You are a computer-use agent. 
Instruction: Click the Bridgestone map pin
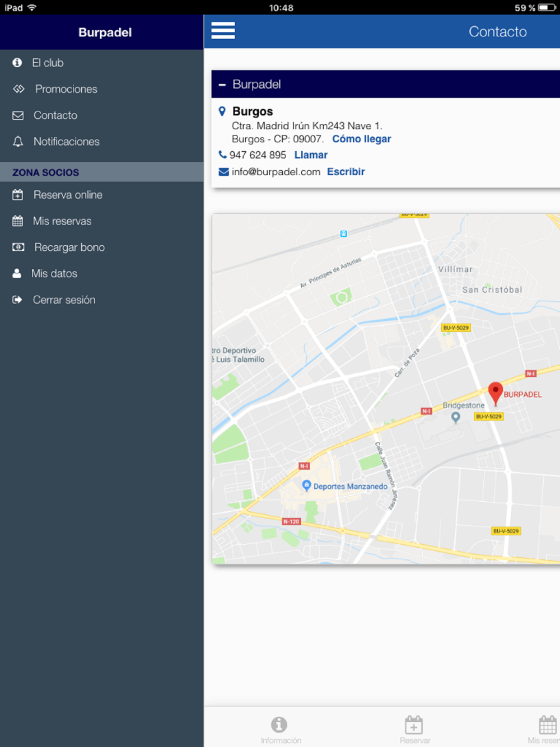[x=456, y=417]
